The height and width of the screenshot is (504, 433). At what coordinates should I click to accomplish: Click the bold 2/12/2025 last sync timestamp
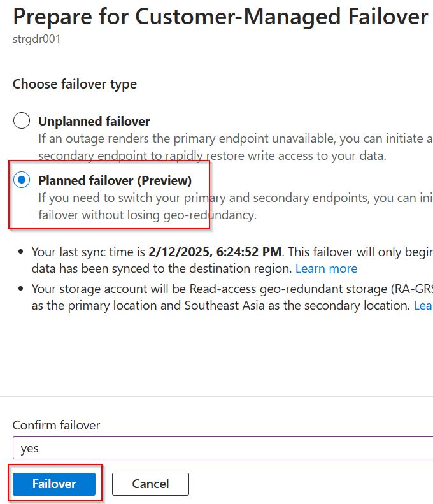[x=215, y=252]
